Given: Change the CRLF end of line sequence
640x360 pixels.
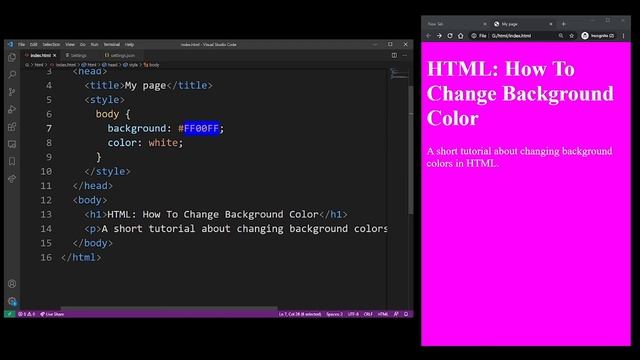Looking at the screenshot, I should tap(368, 314).
